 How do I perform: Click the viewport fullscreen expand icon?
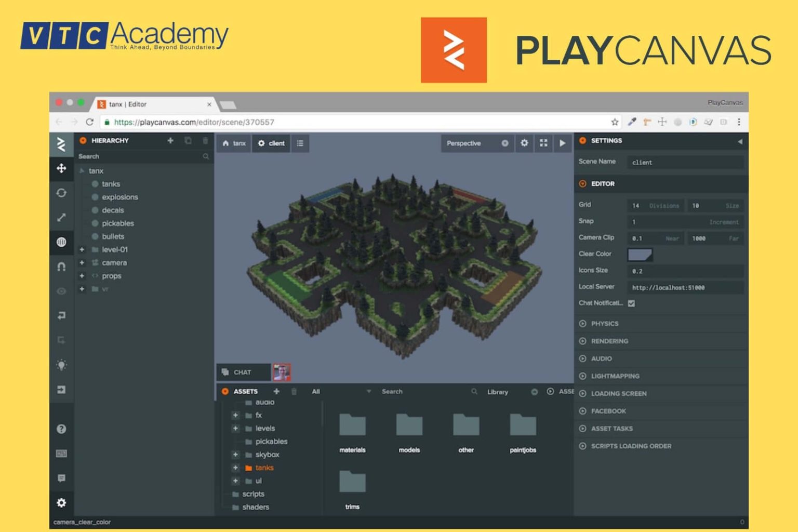point(543,143)
